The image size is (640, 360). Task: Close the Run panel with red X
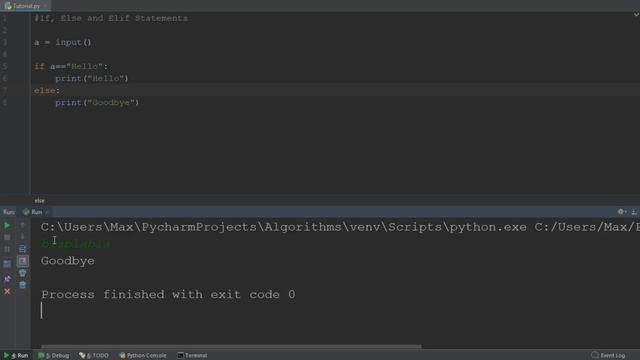pos(7,291)
